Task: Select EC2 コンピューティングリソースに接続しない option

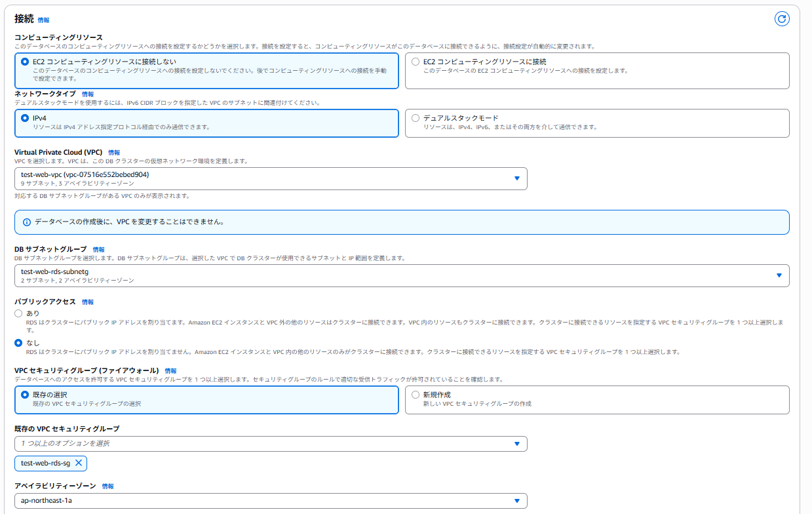Action: pos(25,62)
